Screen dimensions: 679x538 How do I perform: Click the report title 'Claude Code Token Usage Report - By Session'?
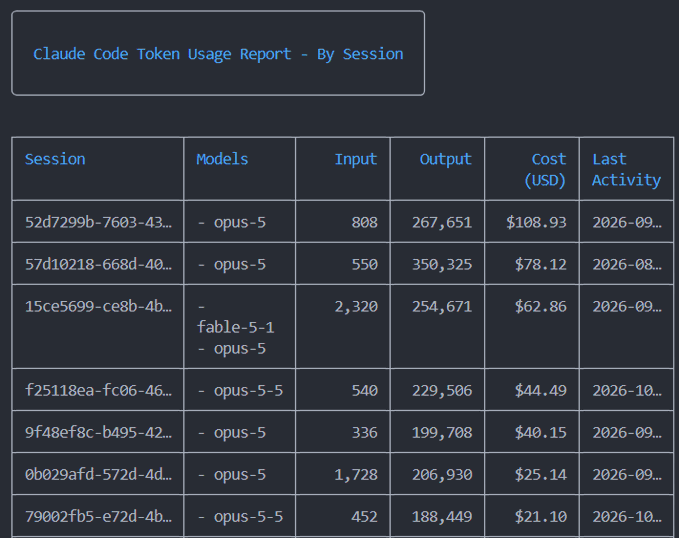[218, 54]
